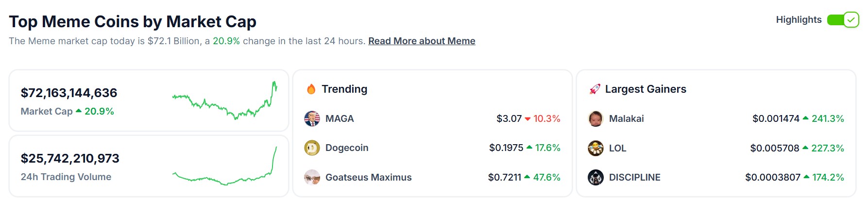Click the $72,163,144,636 market cap value

69,93
